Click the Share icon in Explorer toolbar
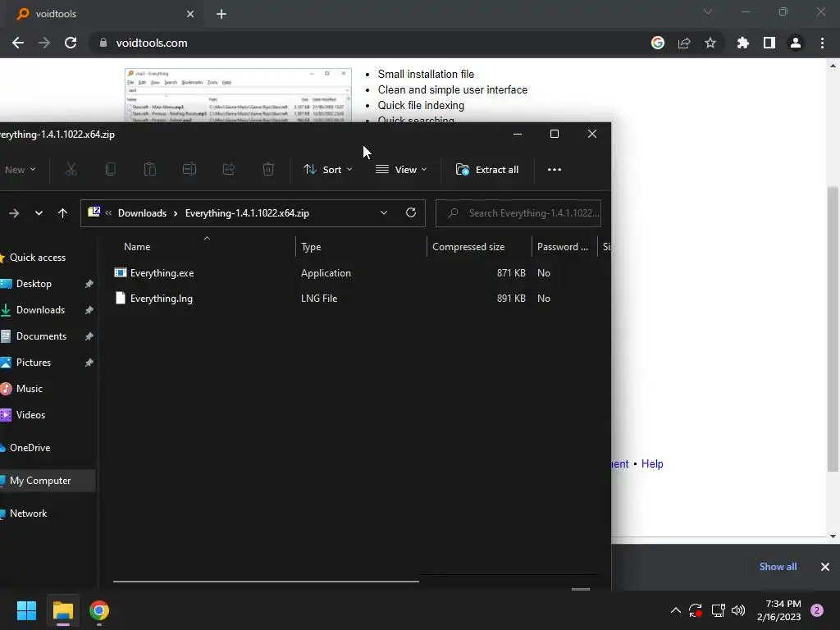 click(229, 170)
